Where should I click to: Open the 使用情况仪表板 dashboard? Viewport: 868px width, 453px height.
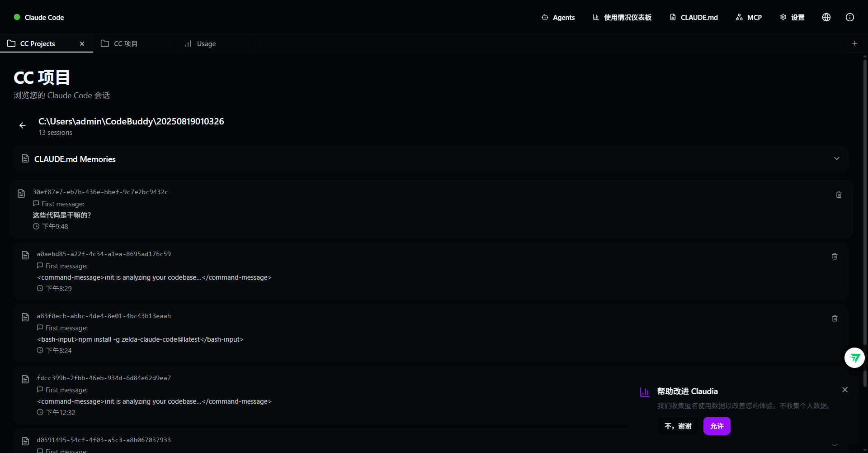pyautogui.click(x=622, y=17)
